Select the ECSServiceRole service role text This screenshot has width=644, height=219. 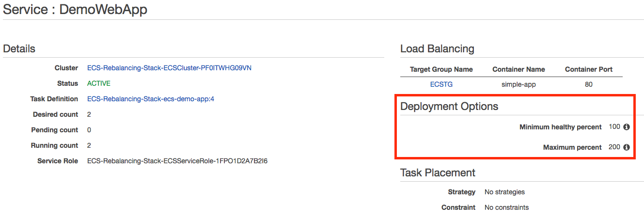click(177, 161)
